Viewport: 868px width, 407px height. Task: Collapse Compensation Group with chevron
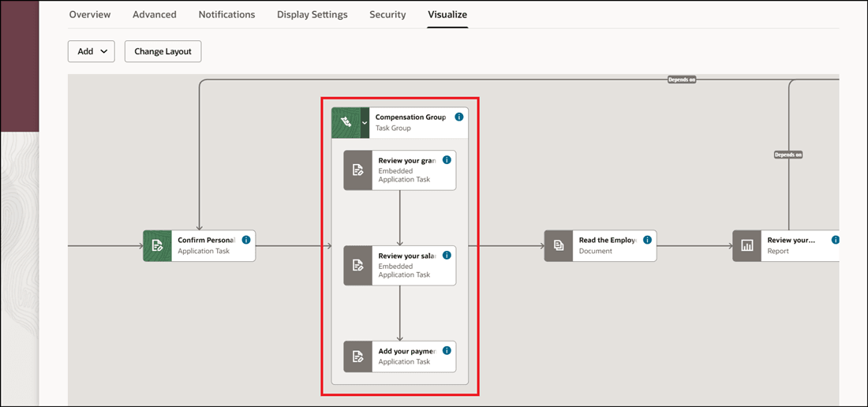point(365,123)
